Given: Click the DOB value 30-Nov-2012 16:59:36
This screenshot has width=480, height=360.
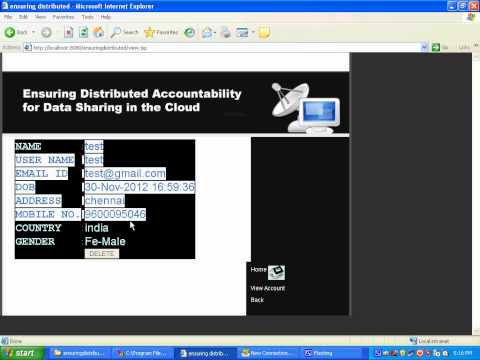Looking at the screenshot, I should tap(140, 187).
